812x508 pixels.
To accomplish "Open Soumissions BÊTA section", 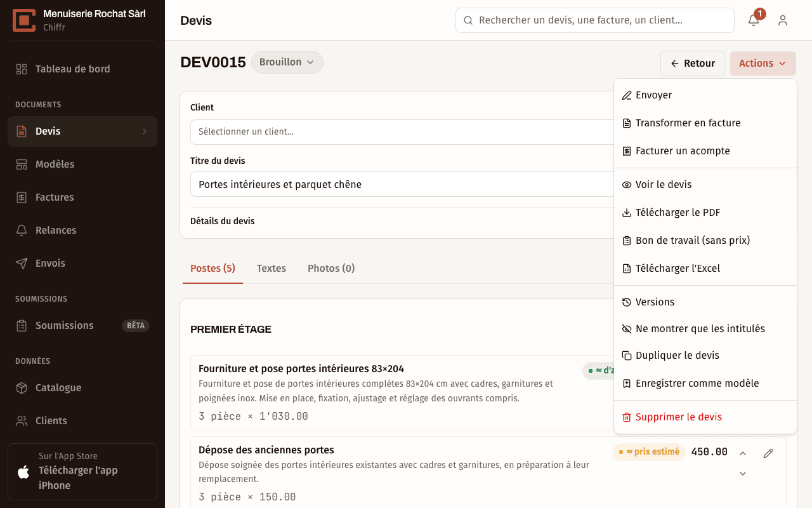I will click(82, 326).
